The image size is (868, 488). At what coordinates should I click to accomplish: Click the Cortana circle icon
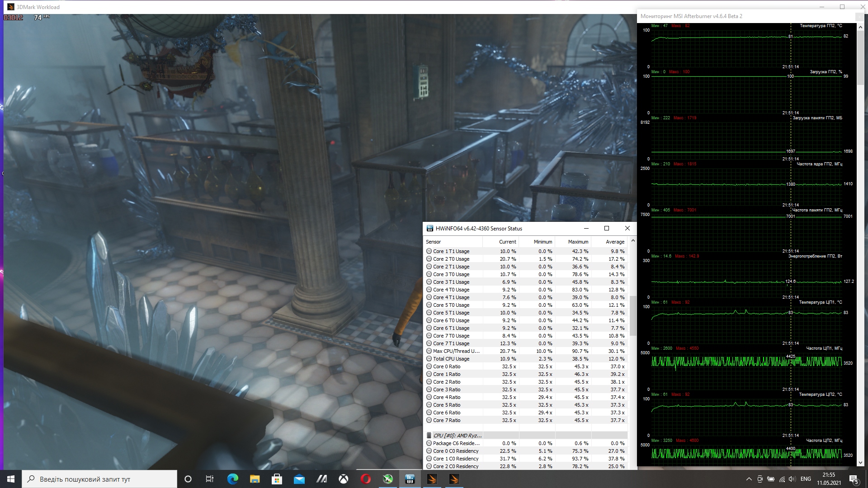tap(188, 479)
